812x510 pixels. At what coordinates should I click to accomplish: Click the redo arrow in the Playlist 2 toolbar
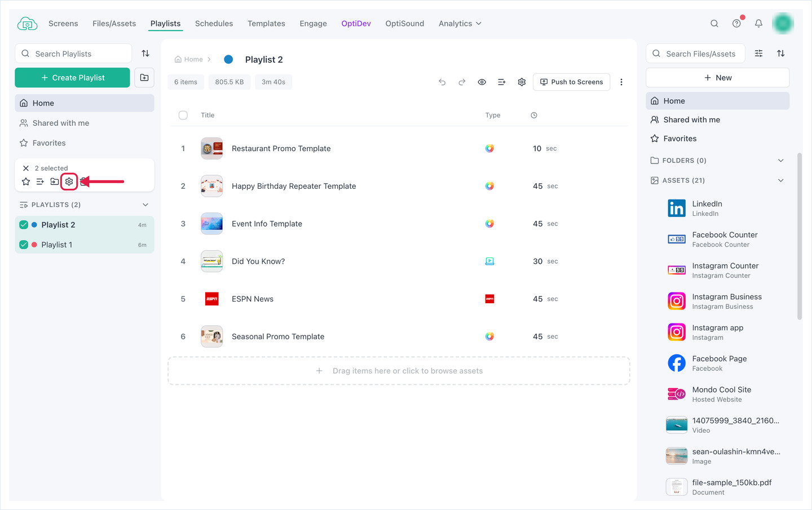click(x=462, y=82)
